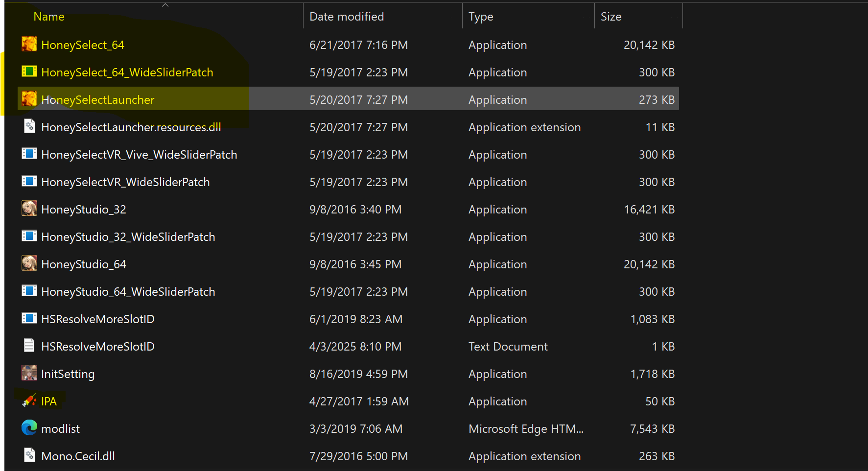Click the HoneyStudio_32_WideSliderPatch file icon
This screenshot has height=471, width=868.
click(29, 236)
